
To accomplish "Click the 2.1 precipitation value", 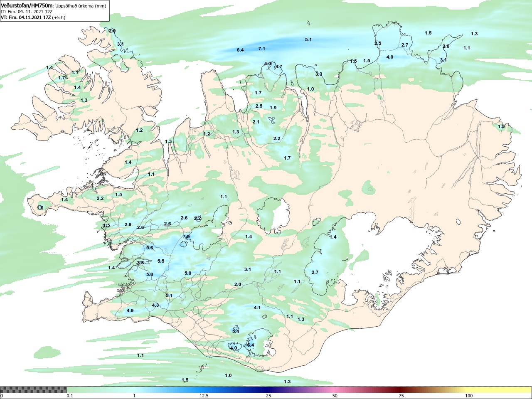I will click(256, 122).
